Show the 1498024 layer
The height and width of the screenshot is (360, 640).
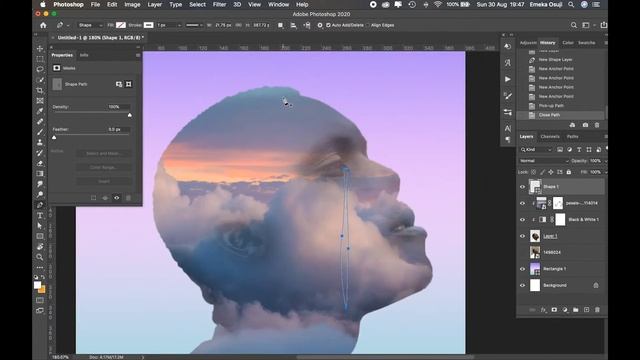[x=522, y=252]
